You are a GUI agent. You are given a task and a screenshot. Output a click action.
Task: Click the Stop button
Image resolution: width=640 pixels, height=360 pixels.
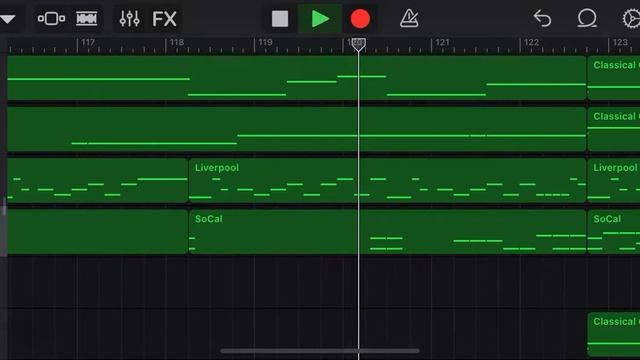click(x=280, y=19)
